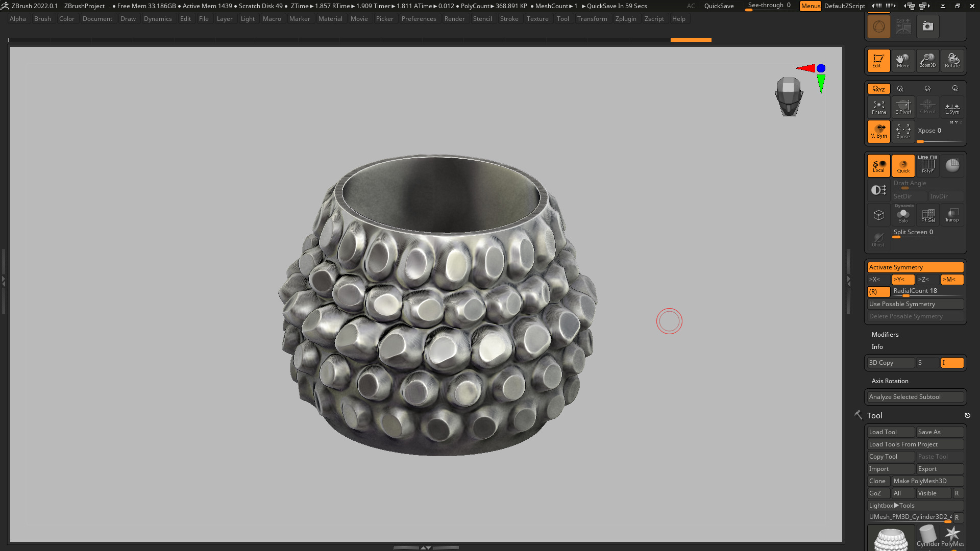Image resolution: width=980 pixels, height=551 pixels.
Task: Click the QuickSave button
Action: [x=719, y=6]
